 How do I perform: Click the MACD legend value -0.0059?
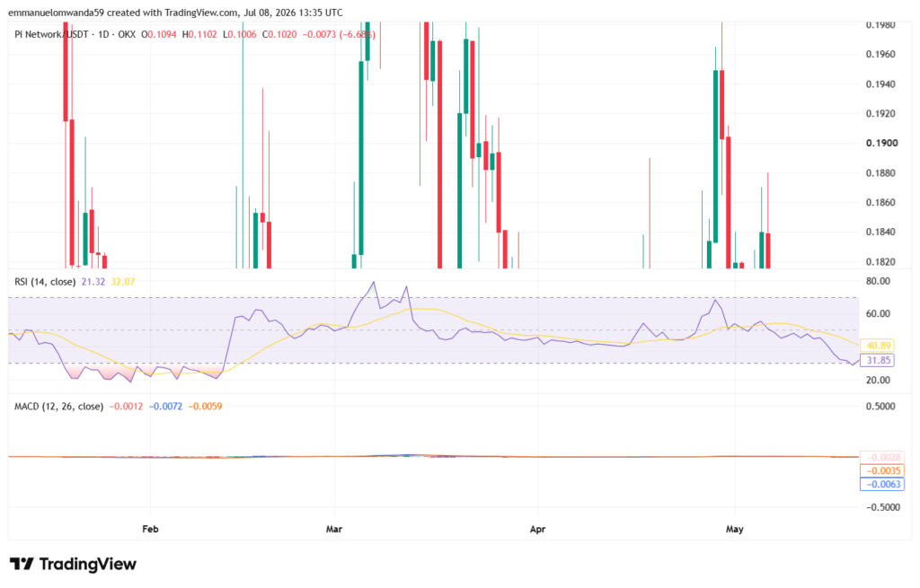[206, 407]
